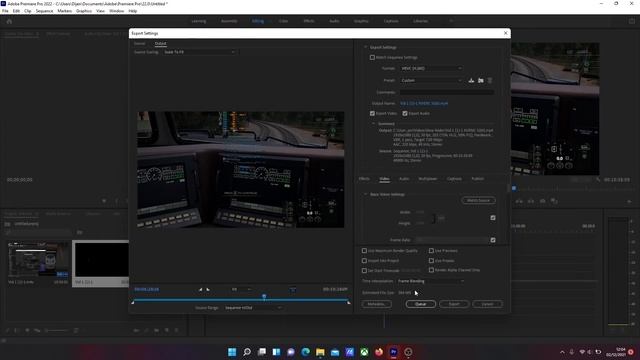The width and height of the screenshot is (640, 360).
Task: Open the Format dropdown
Action: coord(431,69)
